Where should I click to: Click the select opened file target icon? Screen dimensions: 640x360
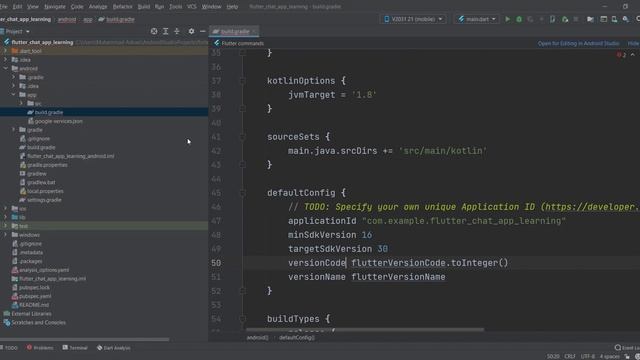154,31
